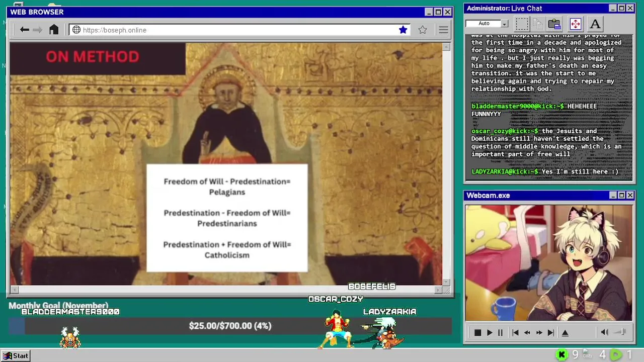Click the OSCAR_COZY sprite character
644x362 pixels.
337,328
